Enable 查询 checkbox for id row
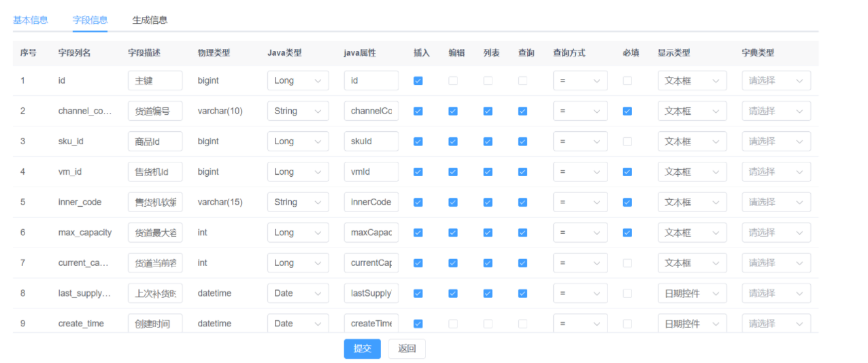The width and height of the screenshot is (868, 363). point(522,81)
